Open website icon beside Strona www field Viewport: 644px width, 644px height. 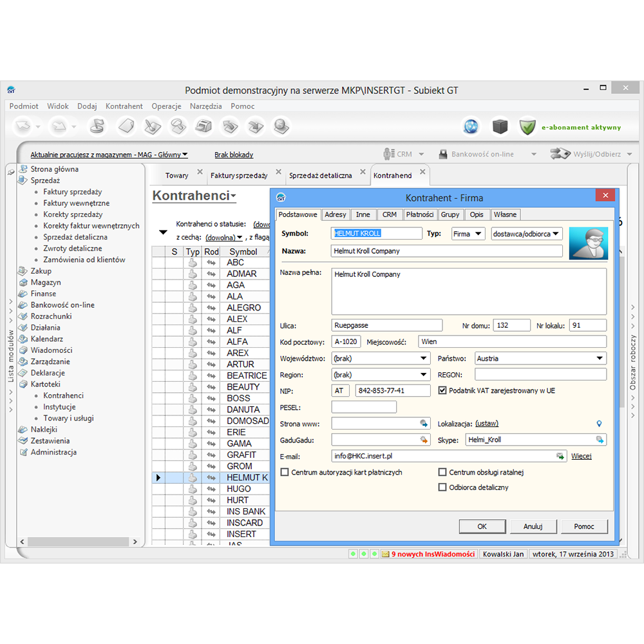pos(424,423)
